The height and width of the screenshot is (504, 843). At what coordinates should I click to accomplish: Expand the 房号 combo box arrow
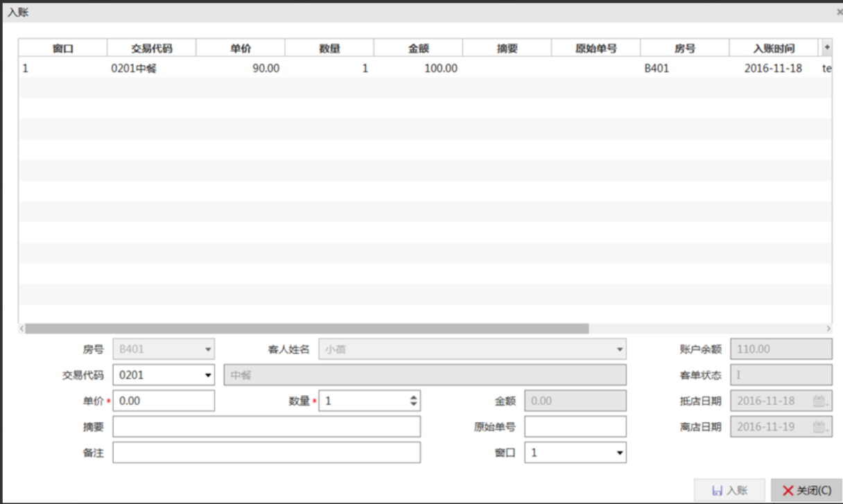click(x=208, y=349)
